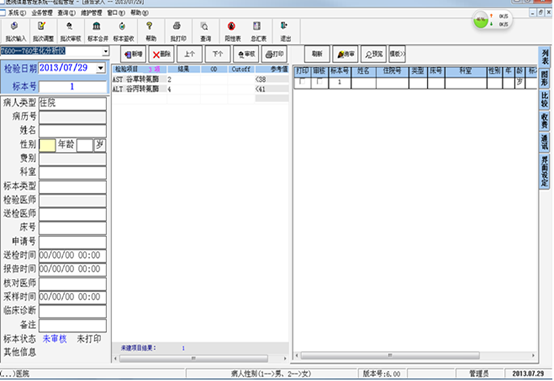This screenshot has height=381, width=554.
Task: Switch to the 界面设定 side tab
Action: pos(544,171)
